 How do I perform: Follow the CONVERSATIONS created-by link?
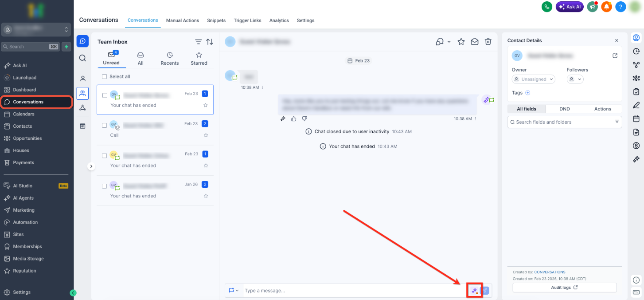(550, 272)
